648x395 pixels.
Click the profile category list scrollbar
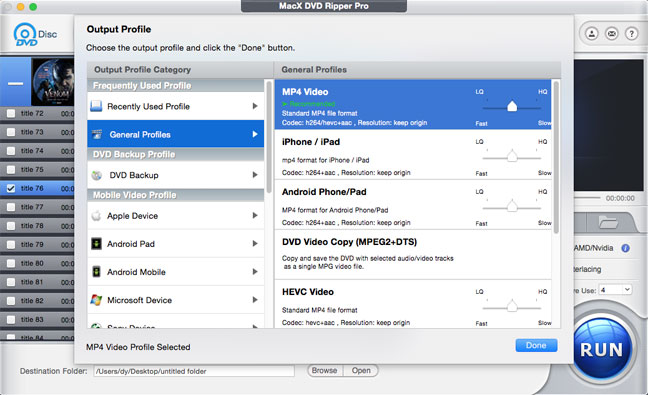click(269, 136)
